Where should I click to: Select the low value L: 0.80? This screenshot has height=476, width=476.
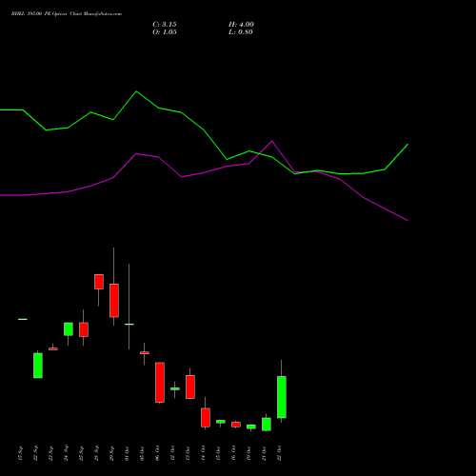[241, 32]
